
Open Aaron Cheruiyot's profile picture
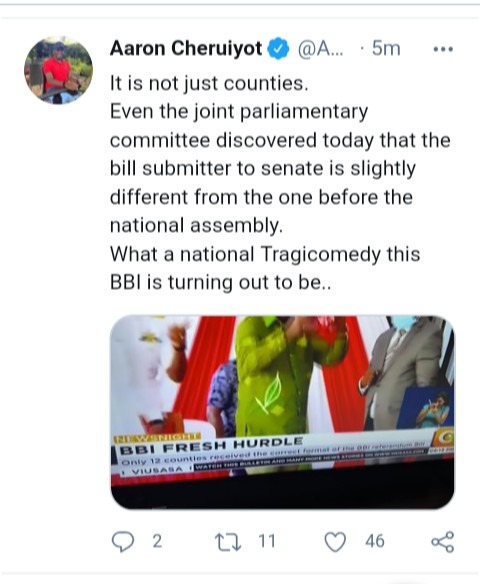tap(58, 70)
